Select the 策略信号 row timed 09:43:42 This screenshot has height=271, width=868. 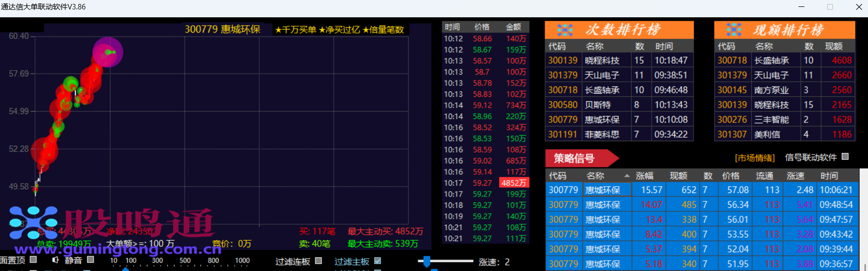[x=702, y=234]
